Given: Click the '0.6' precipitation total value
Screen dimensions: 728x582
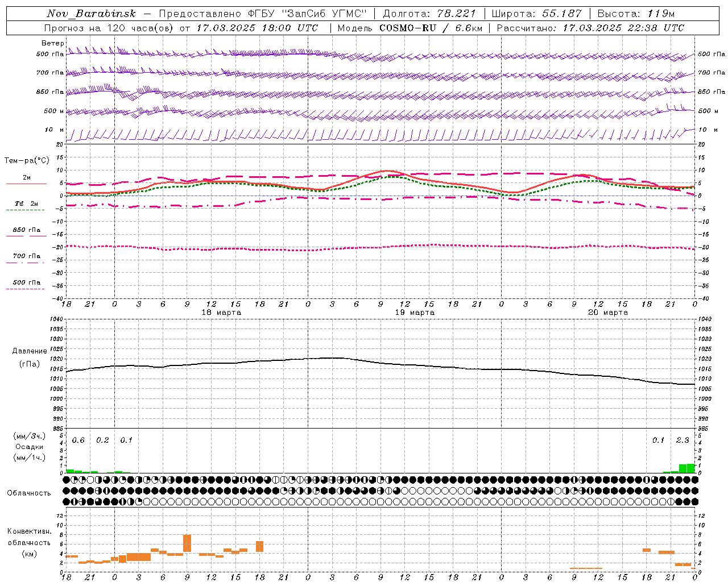Looking at the screenshot, I should [x=78, y=440].
